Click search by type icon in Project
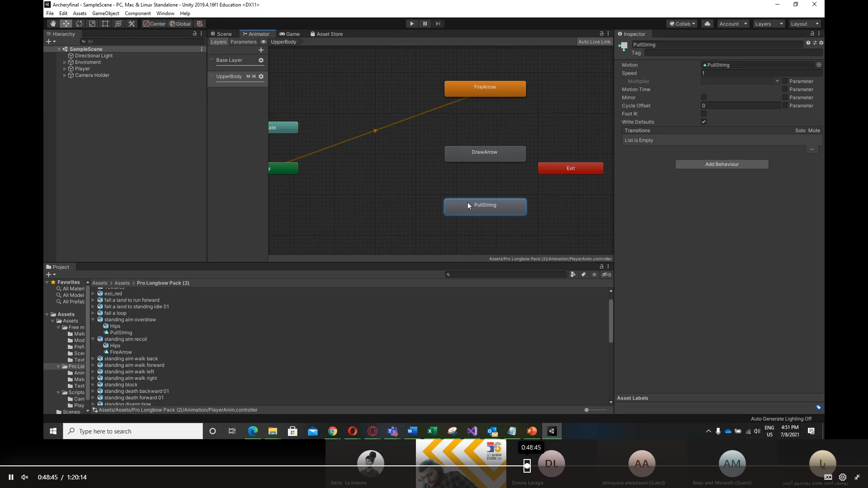Screen dimensions: 868x488 (x=573, y=275)
